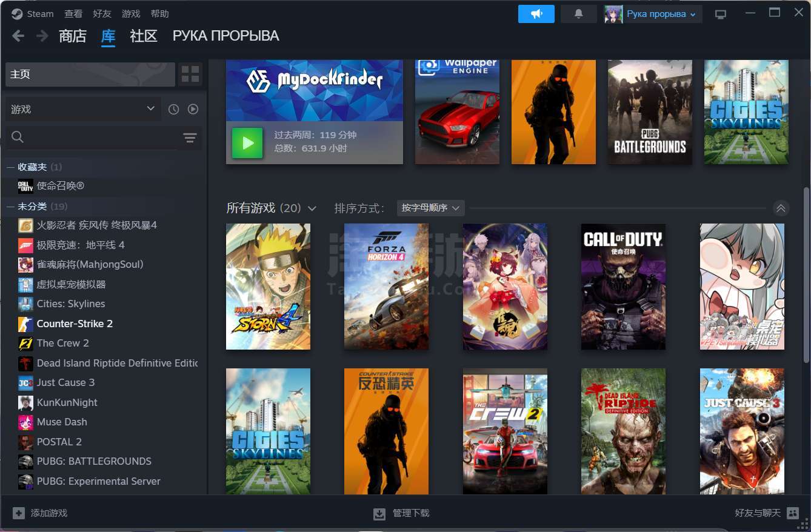Click the Forza Horizon 4 sidebar icon

pos(25,245)
